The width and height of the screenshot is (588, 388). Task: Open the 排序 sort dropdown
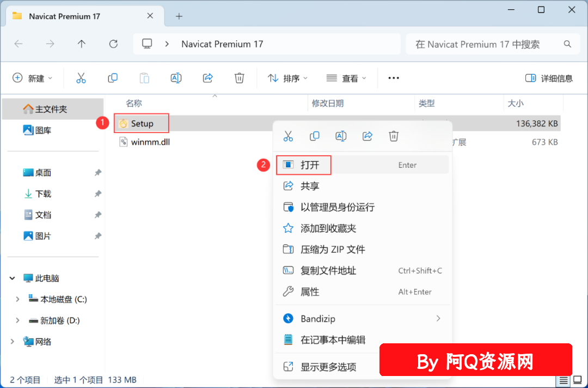pyautogui.click(x=287, y=78)
